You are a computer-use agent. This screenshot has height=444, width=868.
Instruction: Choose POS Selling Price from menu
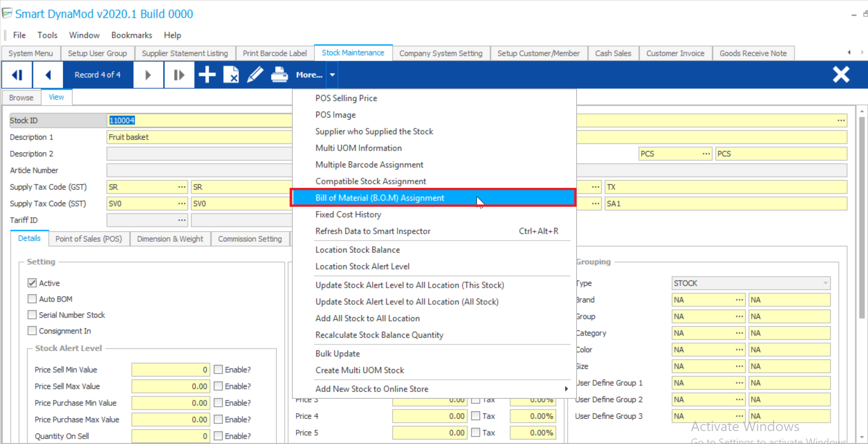tap(434, 98)
